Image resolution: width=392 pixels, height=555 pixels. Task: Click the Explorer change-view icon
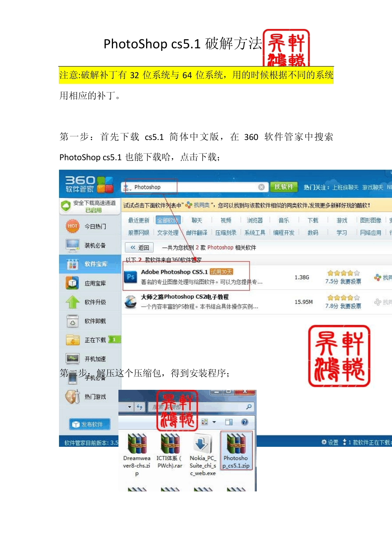tap(205, 422)
